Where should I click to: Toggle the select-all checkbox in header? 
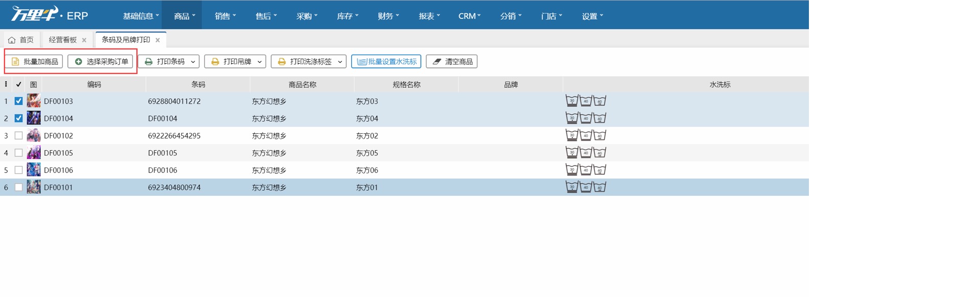point(18,84)
